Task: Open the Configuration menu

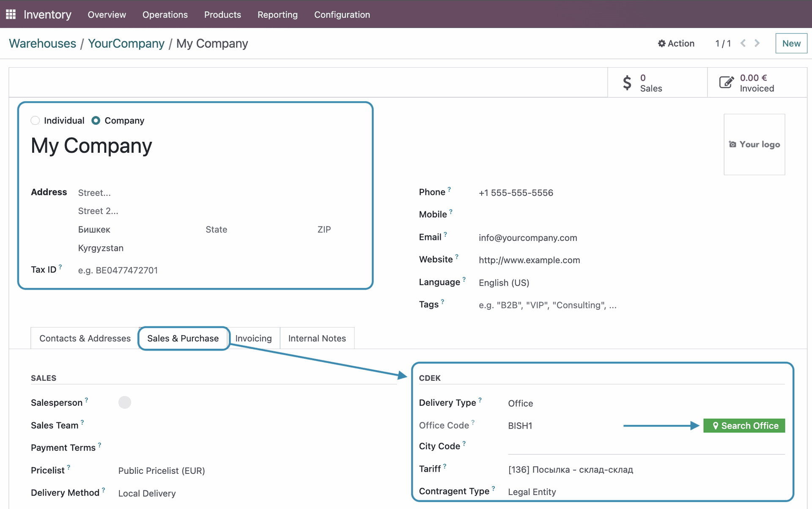Action: 342,14
